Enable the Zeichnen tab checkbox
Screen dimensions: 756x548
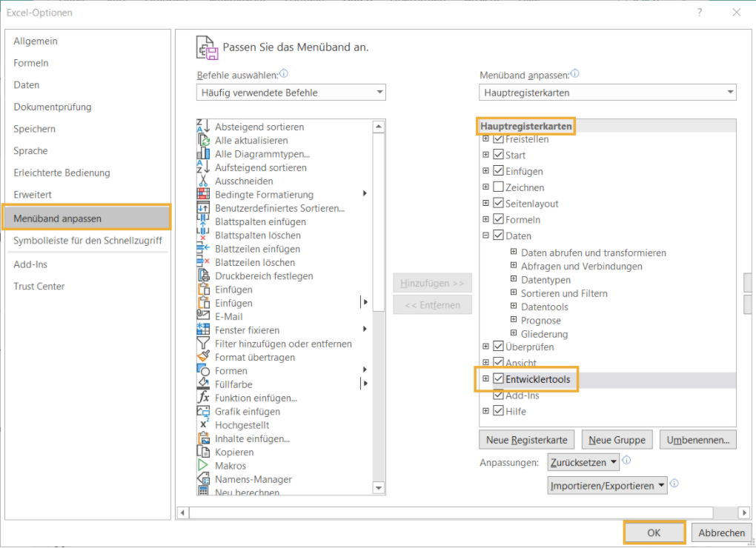coord(499,187)
